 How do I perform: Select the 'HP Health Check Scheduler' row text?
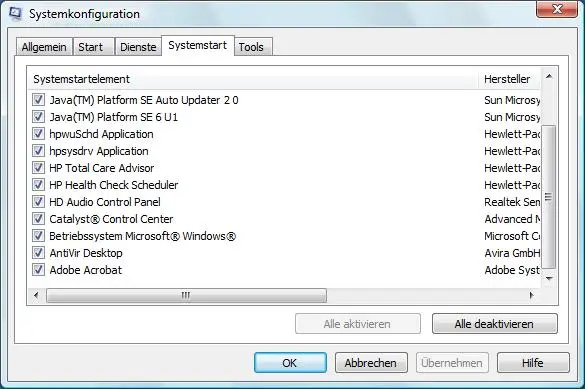(114, 185)
